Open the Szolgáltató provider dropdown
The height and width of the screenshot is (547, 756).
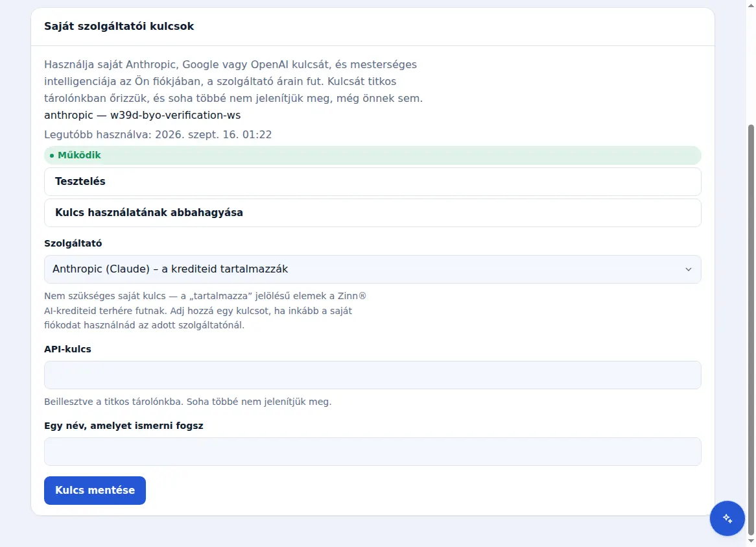click(372, 269)
